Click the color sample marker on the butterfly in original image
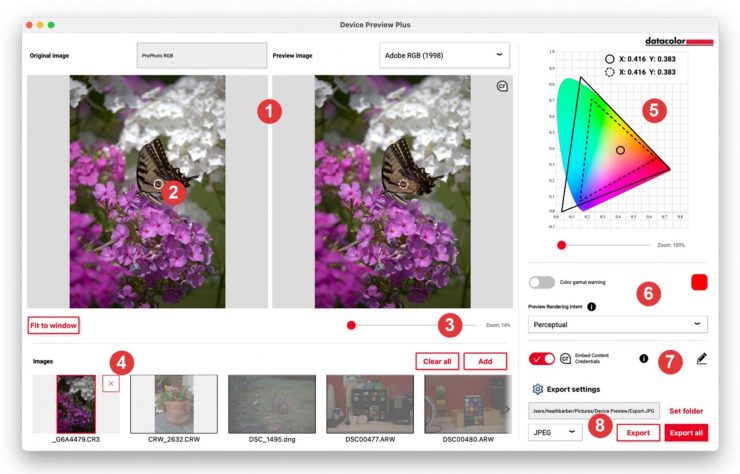This screenshot has width=740, height=474. click(158, 184)
